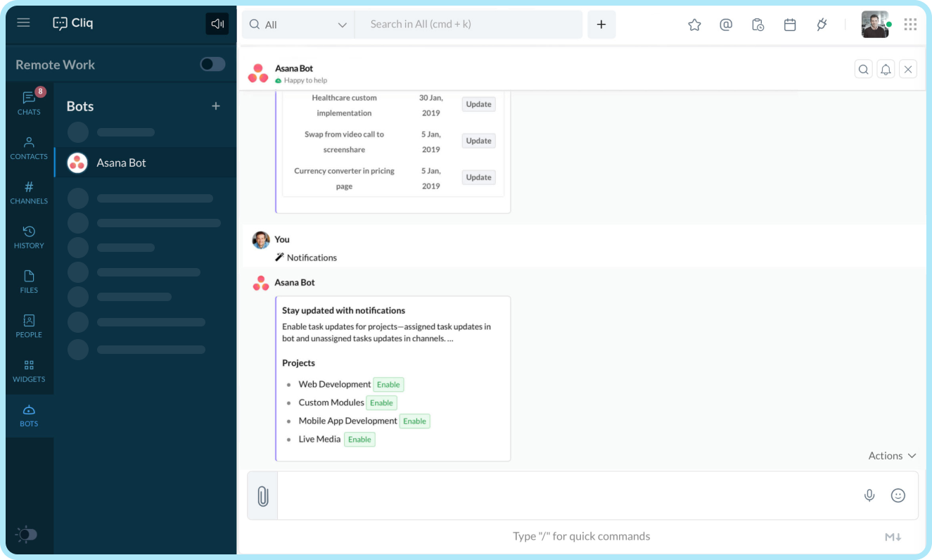The image size is (932, 560).
Task: Click the notification bell in chat header
Action: (x=886, y=69)
